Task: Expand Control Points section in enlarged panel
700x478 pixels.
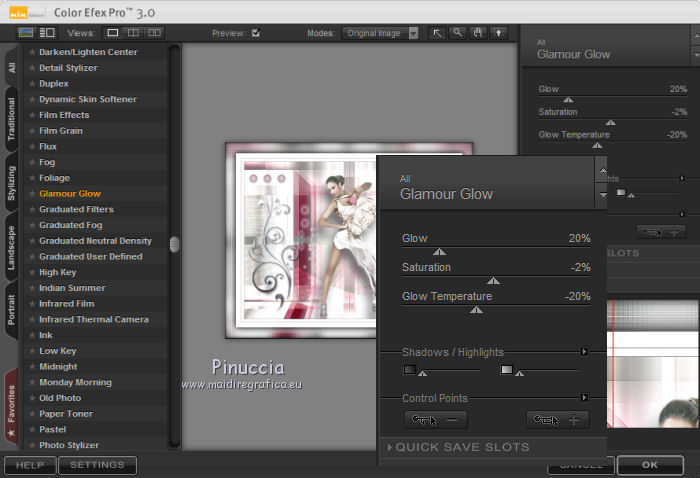Action: [x=584, y=397]
